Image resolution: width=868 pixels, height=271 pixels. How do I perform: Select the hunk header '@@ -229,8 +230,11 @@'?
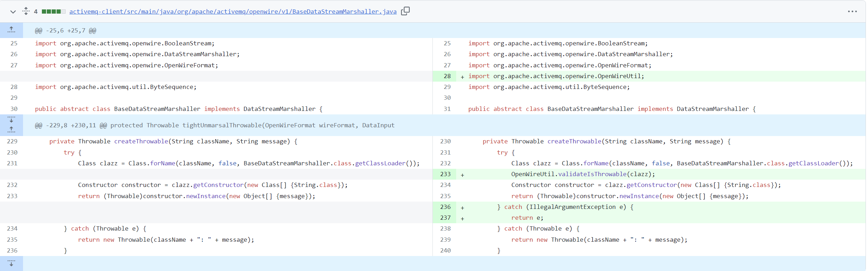coord(71,125)
